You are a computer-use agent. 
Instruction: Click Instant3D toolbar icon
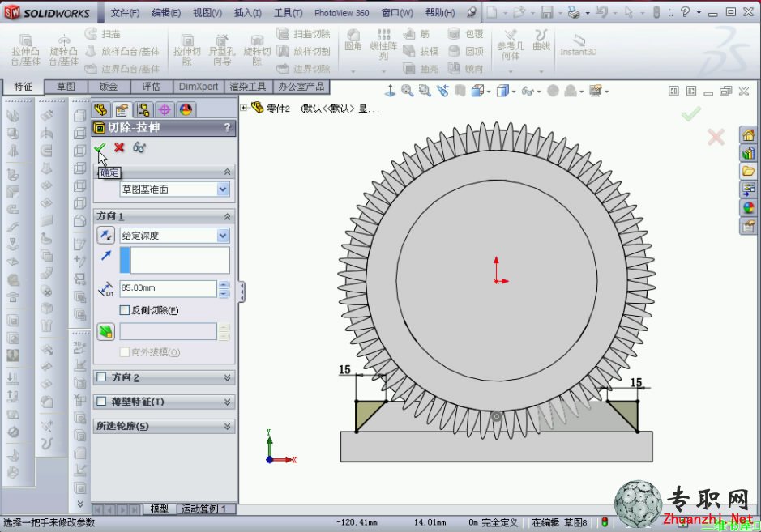coord(578,45)
